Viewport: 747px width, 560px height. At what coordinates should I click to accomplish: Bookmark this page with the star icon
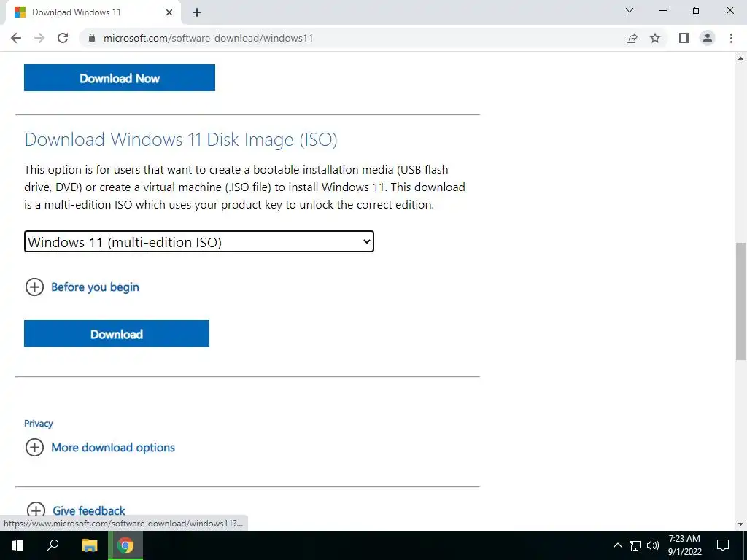tap(655, 38)
